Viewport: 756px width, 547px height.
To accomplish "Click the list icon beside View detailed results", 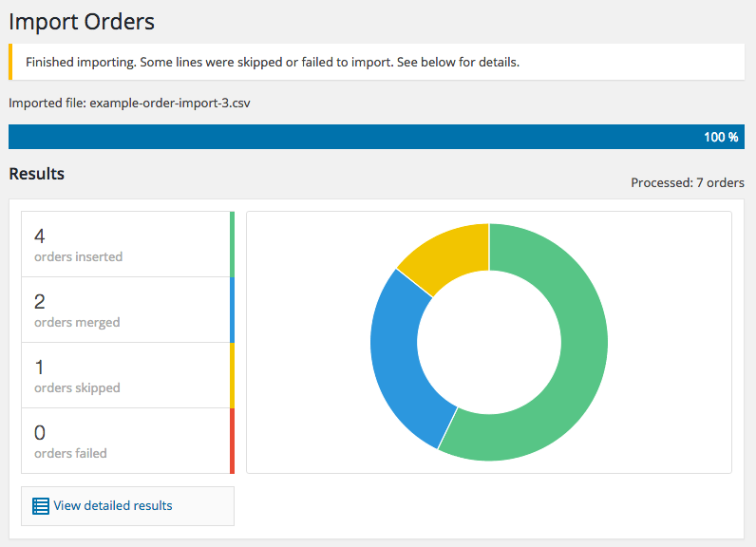I will click(41, 506).
